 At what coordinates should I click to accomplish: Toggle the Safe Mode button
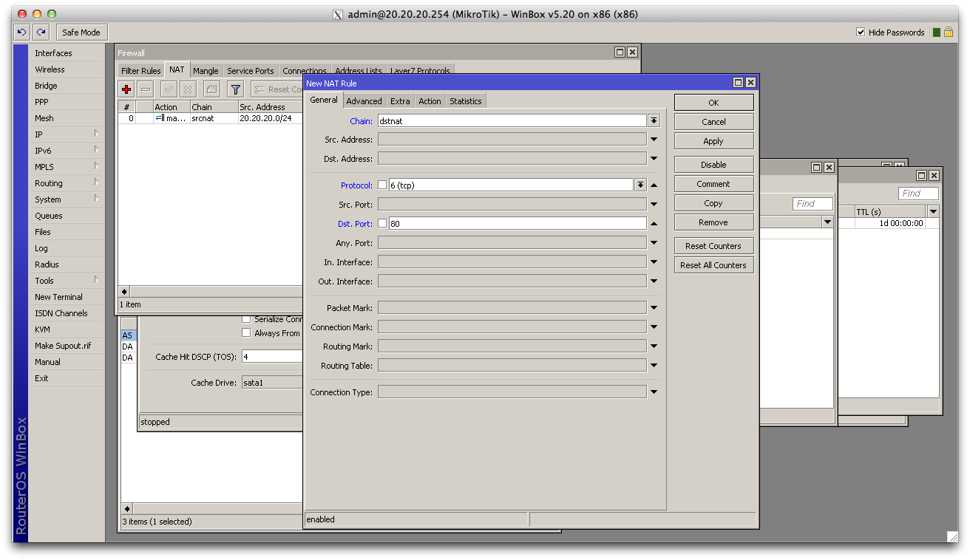[x=81, y=33]
